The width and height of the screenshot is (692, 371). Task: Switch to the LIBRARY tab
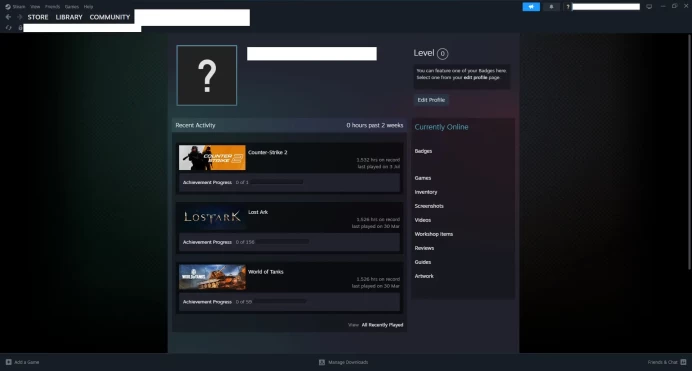[69, 17]
